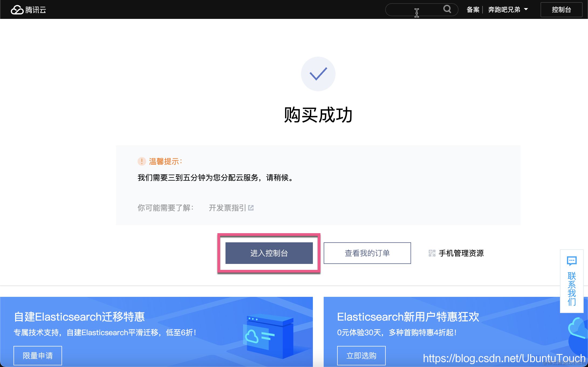Click the Tencent Cloud logo icon
588x367 pixels.
(17, 10)
